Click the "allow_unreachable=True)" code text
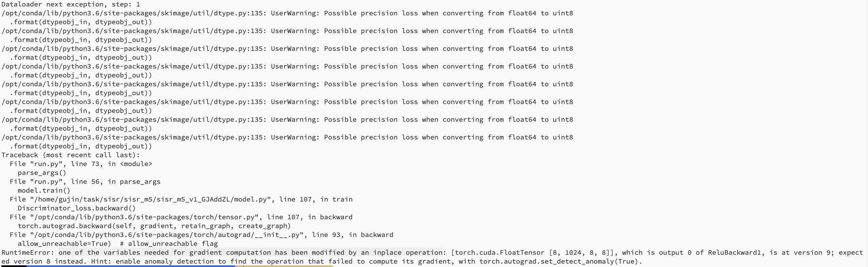868x267 pixels. point(64,244)
